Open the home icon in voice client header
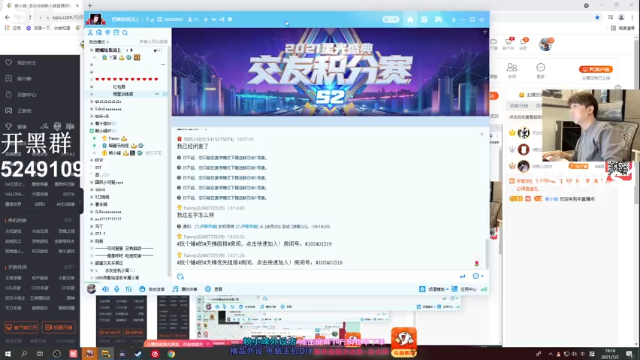 (x=410, y=20)
